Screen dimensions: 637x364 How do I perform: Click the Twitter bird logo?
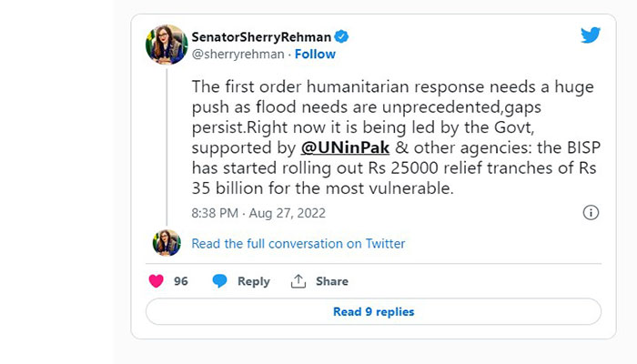pos(591,35)
